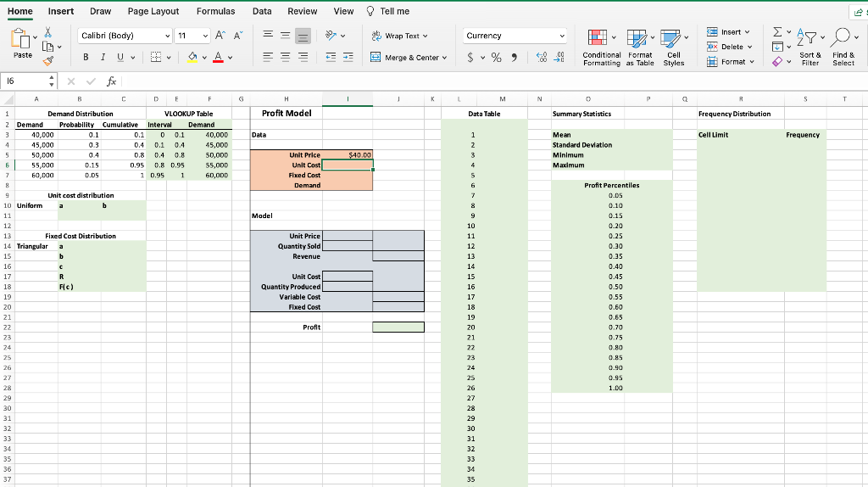Click the AutoSum sigma icon
Image resolution: width=868 pixels, height=487 pixels.
click(x=778, y=32)
